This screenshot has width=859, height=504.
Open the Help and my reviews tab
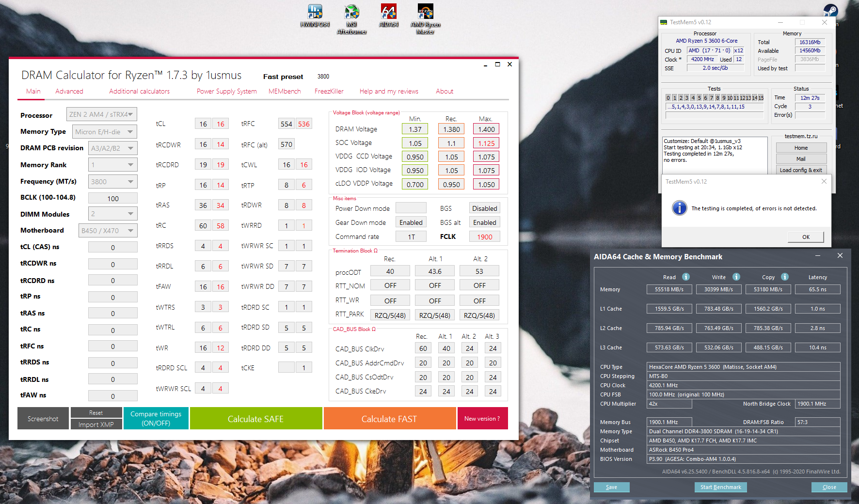tap(389, 91)
